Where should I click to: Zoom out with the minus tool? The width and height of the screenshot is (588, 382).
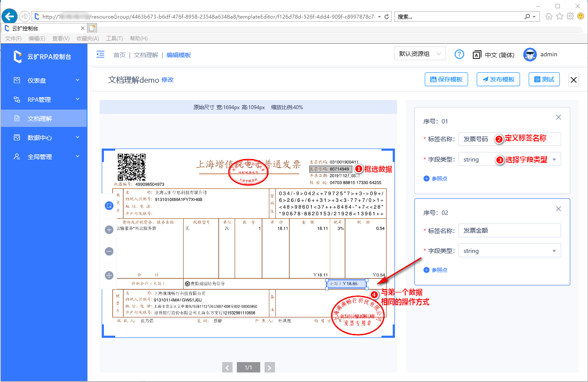[109, 251]
